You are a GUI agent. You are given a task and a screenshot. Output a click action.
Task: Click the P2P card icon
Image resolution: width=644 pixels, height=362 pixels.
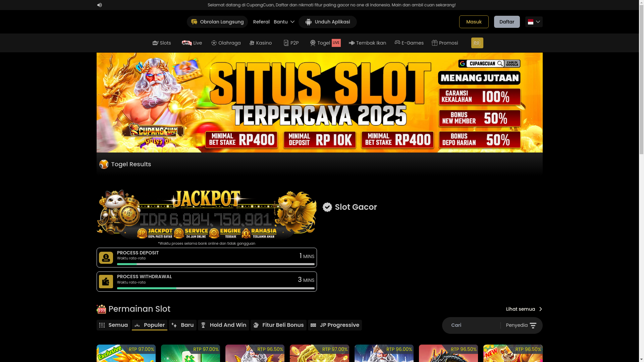pos(286,43)
